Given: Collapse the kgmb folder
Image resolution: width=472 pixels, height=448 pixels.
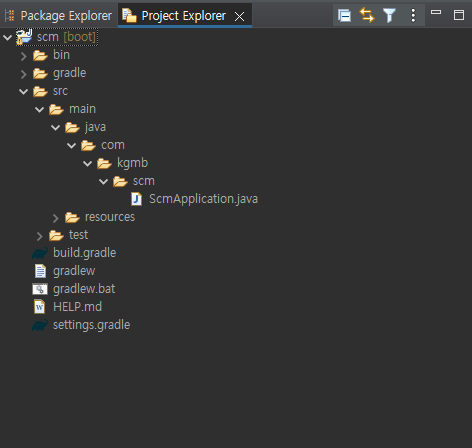Looking at the screenshot, I should pyautogui.click(x=87, y=163).
